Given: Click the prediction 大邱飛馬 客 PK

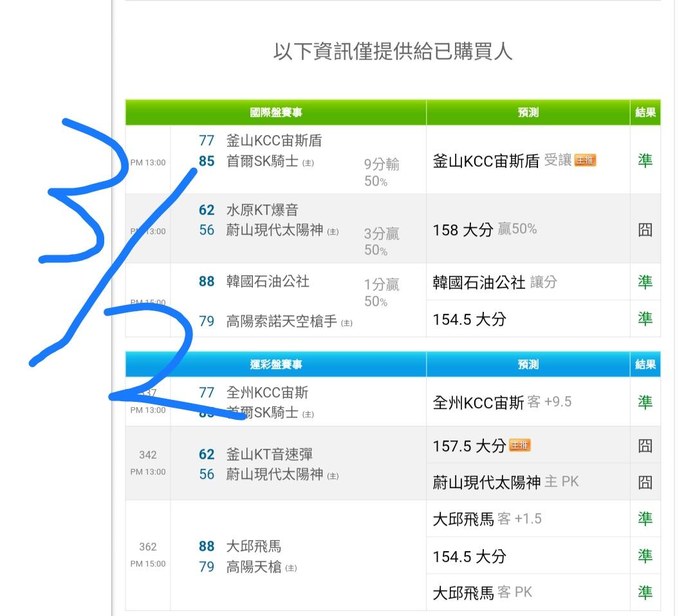Looking at the screenshot, I should [x=482, y=592].
